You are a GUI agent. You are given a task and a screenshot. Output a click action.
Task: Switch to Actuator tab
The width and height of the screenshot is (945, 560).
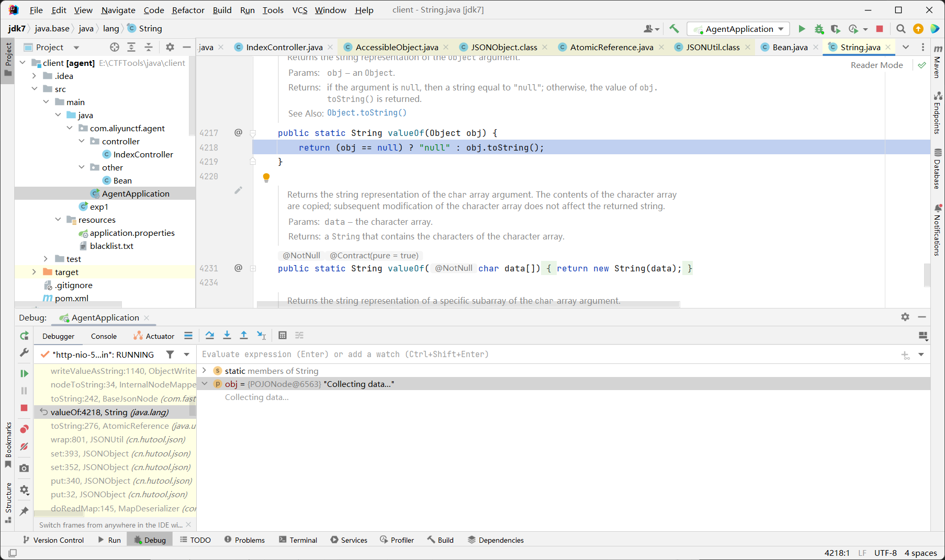[154, 336]
